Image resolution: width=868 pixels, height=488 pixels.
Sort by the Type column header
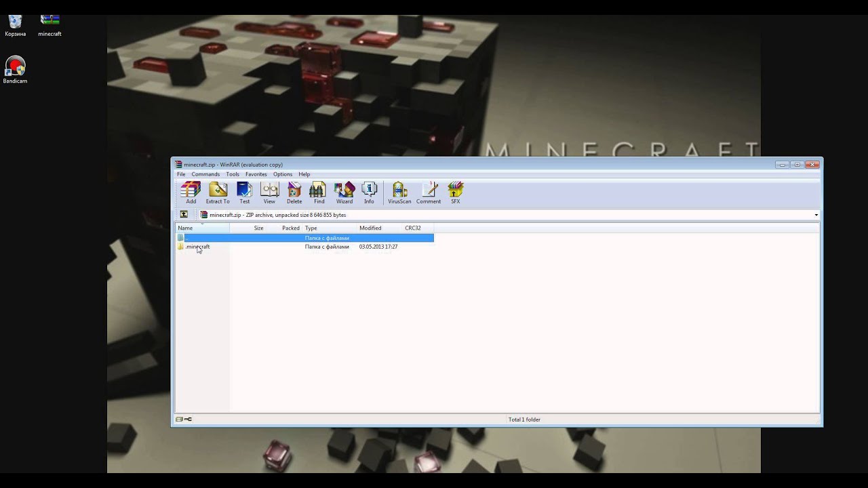330,228
